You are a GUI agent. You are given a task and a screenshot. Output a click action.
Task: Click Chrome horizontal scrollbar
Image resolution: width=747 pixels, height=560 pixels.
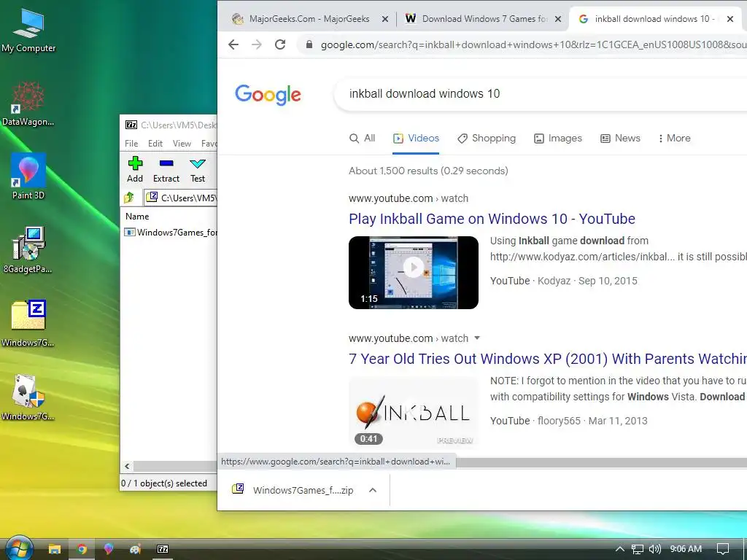tap(601, 462)
